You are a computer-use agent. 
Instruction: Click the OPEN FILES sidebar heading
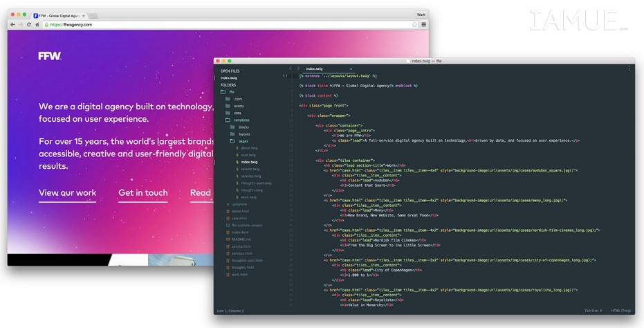coord(230,71)
